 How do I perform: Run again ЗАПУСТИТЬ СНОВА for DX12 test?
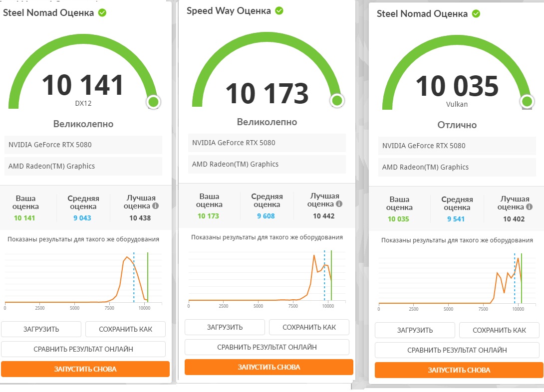tap(85, 369)
